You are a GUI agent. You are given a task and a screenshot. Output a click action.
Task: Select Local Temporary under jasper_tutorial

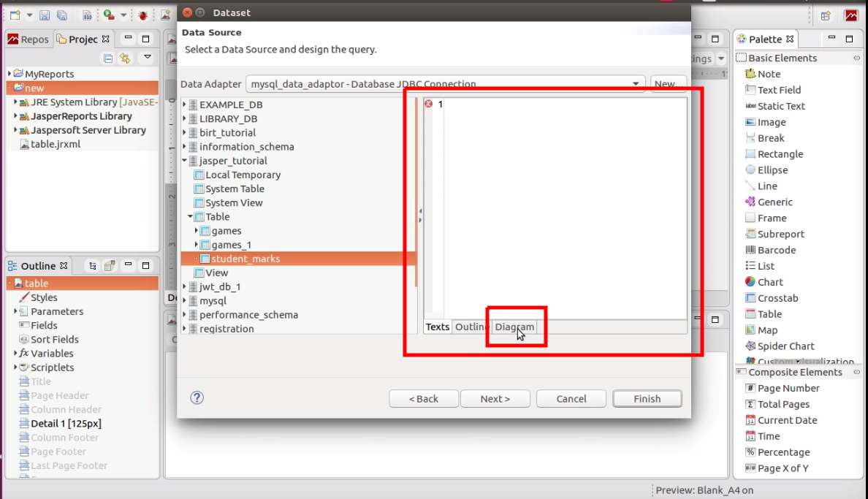click(237, 175)
